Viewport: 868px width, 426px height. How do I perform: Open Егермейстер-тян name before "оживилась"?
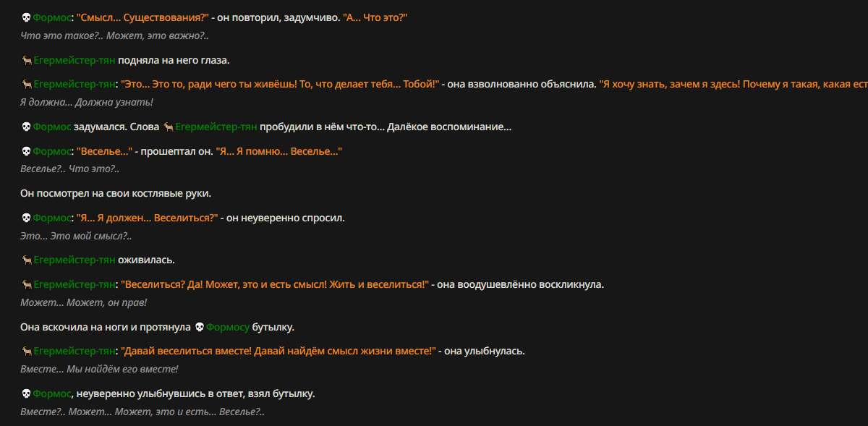click(75, 260)
